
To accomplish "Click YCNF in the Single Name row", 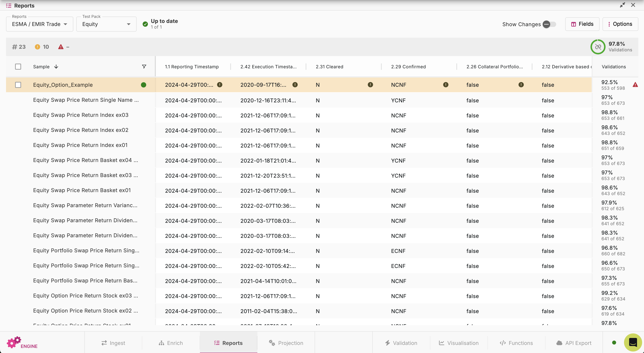I will click(x=398, y=100).
